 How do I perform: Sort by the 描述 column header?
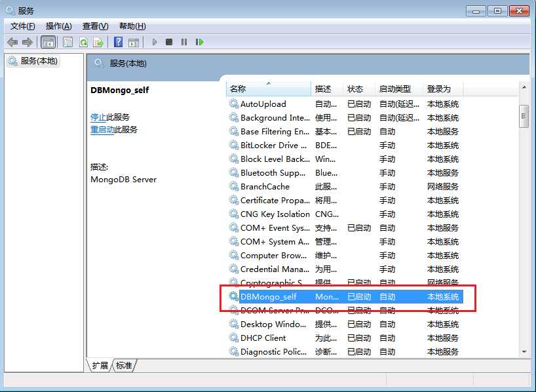[x=327, y=89]
